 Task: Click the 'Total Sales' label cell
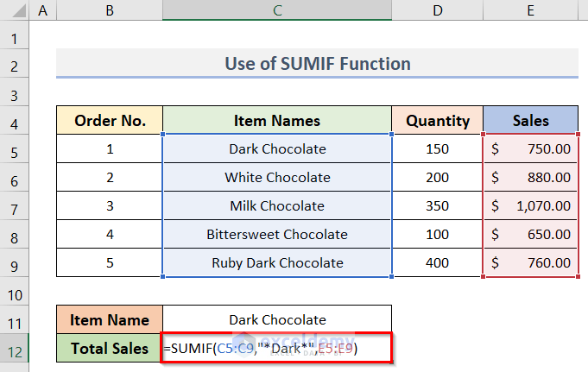tap(110, 348)
